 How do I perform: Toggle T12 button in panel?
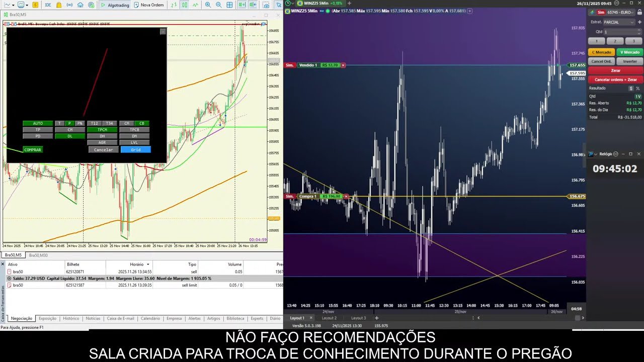coord(94,123)
